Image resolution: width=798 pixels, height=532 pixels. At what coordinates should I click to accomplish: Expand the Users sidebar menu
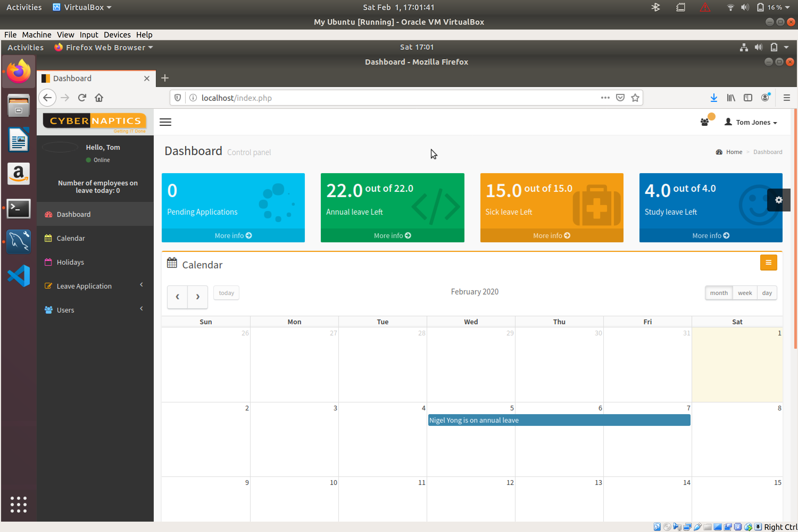tap(65, 310)
